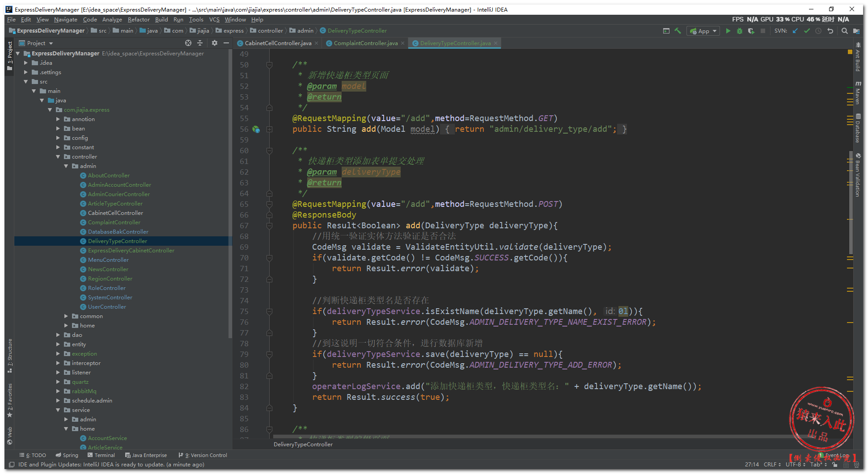Image resolution: width=868 pixels, height=474 pixels.
Task: Click the CRLF line separator in status bar
Action: [x=772, y=465]
